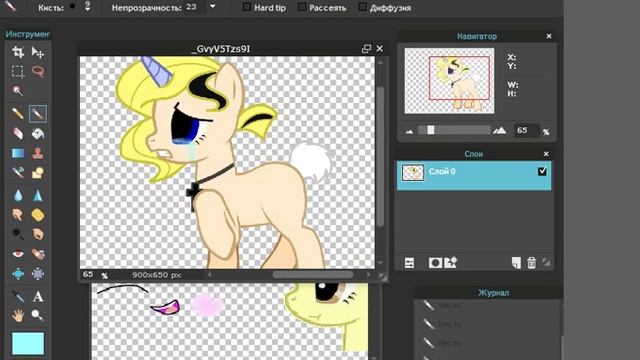Close the Навигатор panel
The width and height of the screenshot is (640, 360).
pos(549,36)
